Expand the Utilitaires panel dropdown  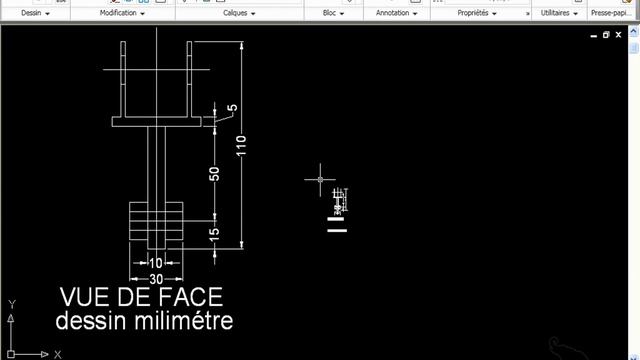coord(559,13)
